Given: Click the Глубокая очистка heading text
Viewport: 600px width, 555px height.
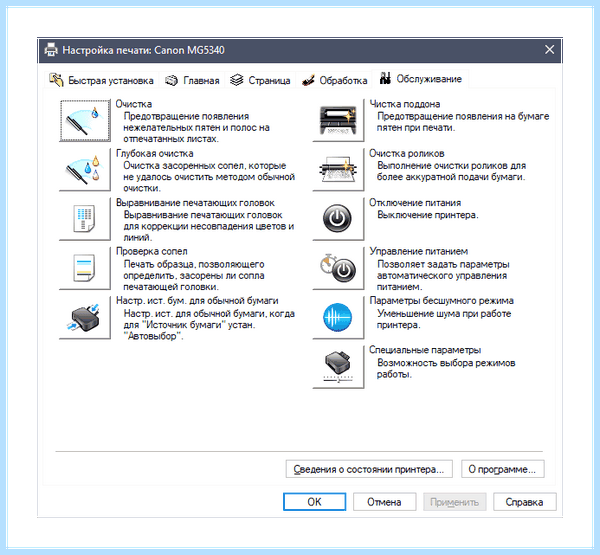Looking at the screenshot, I should click(155, 153).
